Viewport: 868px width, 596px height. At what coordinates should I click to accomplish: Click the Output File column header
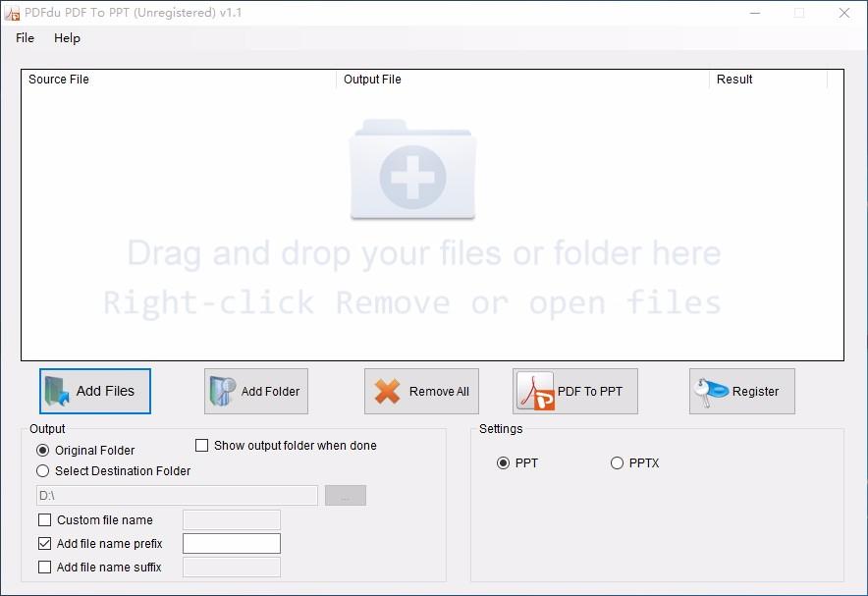pos(522,80)
